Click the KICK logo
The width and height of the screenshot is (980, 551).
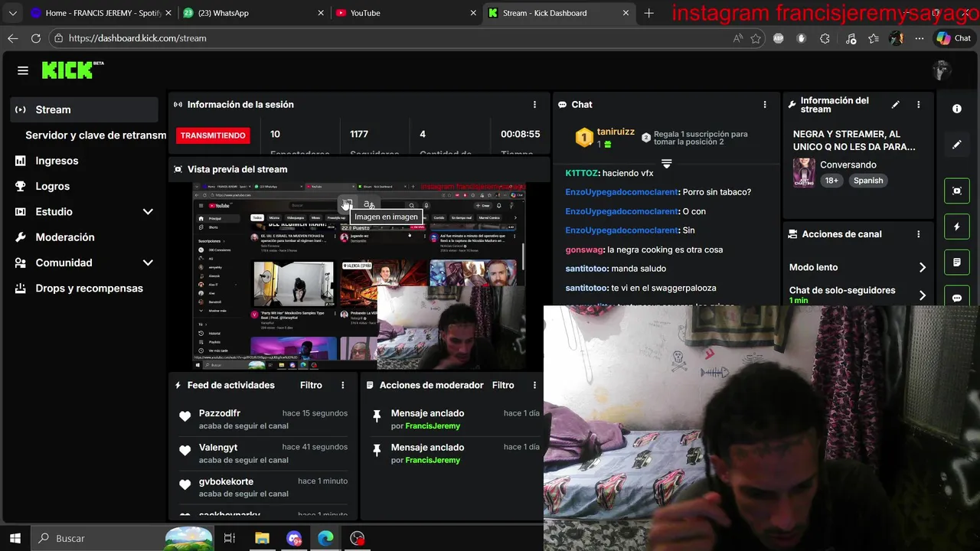[x=73, y=70]
